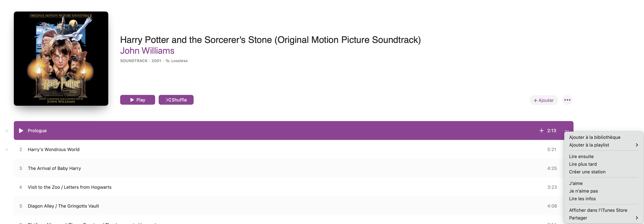
Task: Choose Je n'aime pas menu option
Action: [x=583, y=191]
